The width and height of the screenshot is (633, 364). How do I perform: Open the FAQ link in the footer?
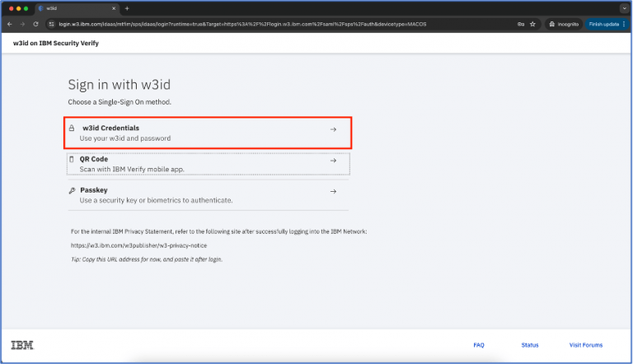478,345
